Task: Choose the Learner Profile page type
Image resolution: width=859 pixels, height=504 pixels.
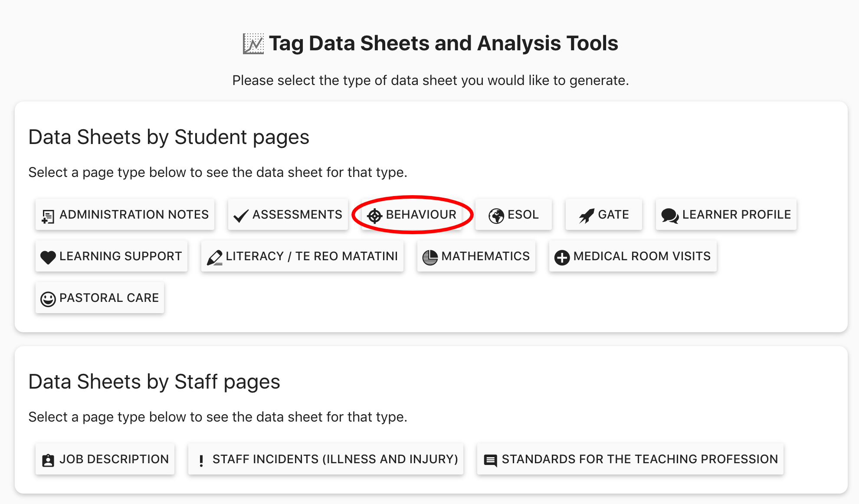Action: [736, 214]
